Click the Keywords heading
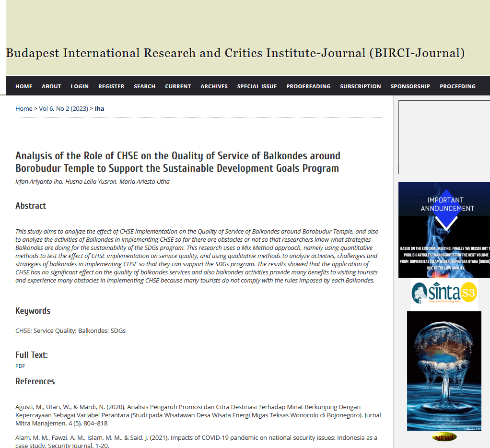The image size is (490, 448). tap(33, 311)
